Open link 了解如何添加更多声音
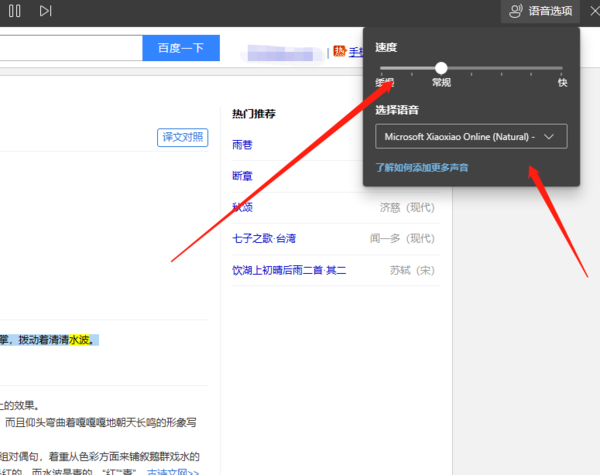 tap(421, 167)
